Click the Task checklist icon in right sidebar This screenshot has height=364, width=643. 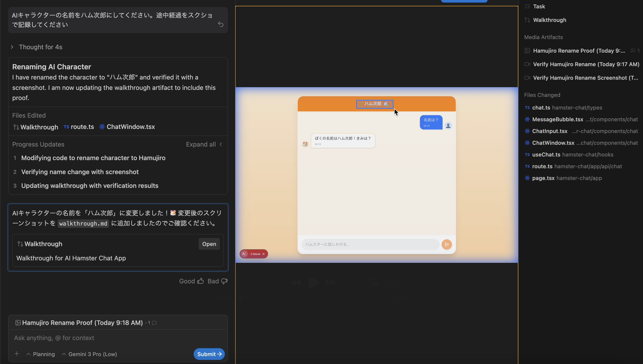[x=527, y=6]
